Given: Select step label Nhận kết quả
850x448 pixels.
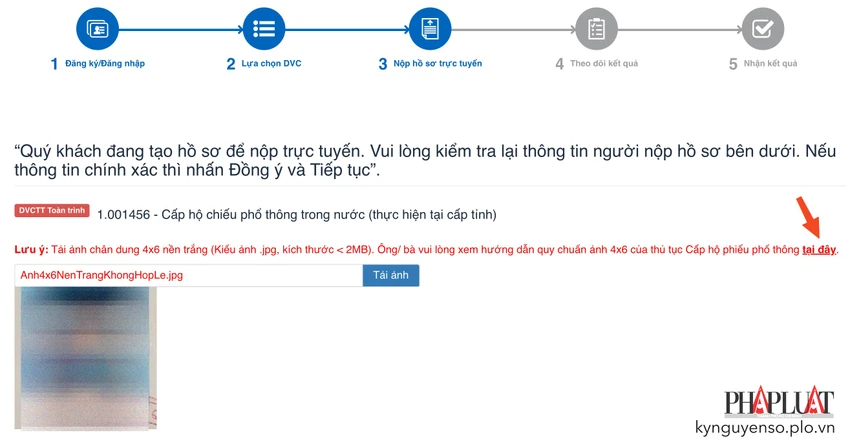Looking at the screenshot, I should point(770,63).
